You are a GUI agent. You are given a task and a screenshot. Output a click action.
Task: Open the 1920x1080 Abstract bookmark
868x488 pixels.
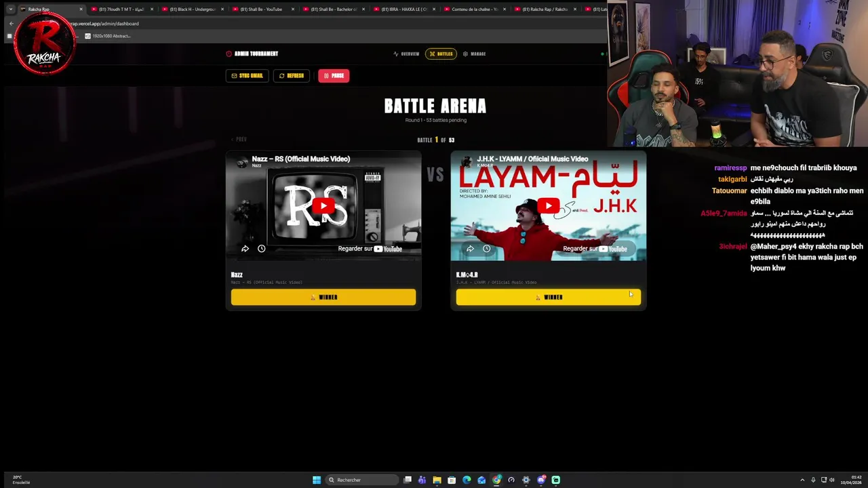108,36
